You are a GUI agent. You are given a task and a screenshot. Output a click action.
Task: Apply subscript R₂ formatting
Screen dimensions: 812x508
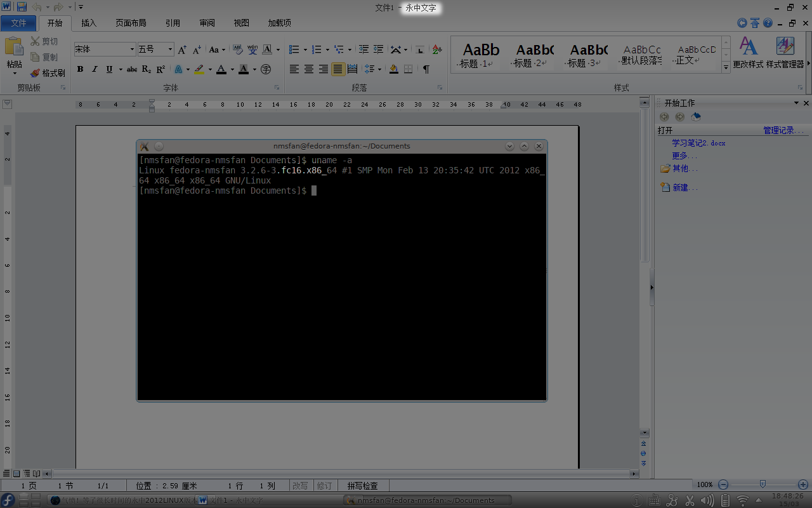point(147,69)
